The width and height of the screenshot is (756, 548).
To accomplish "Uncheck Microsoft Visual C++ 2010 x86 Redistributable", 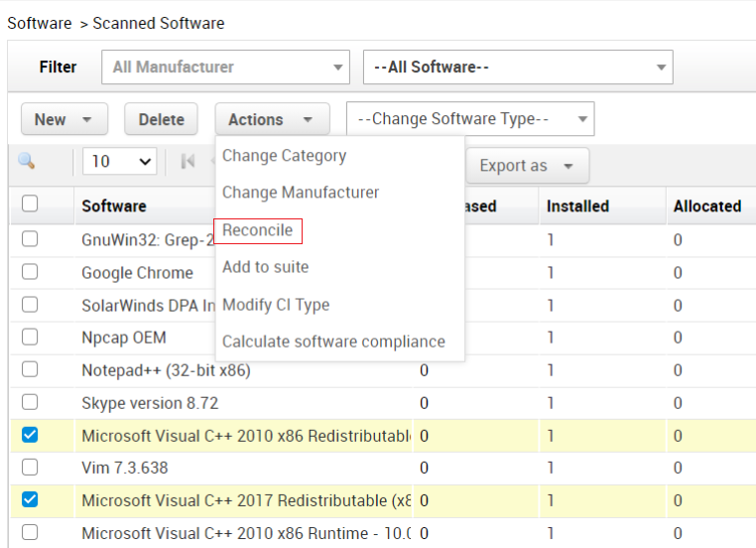I will [x=30, y=435].
